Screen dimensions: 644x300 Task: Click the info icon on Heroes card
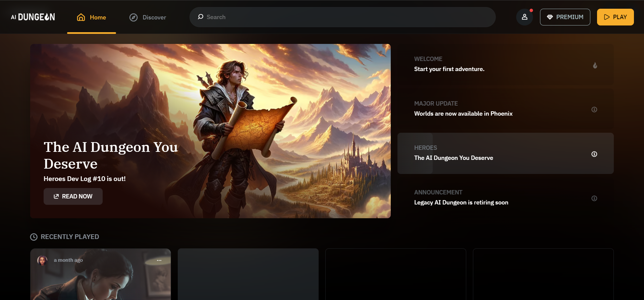[x=594, y=154]
